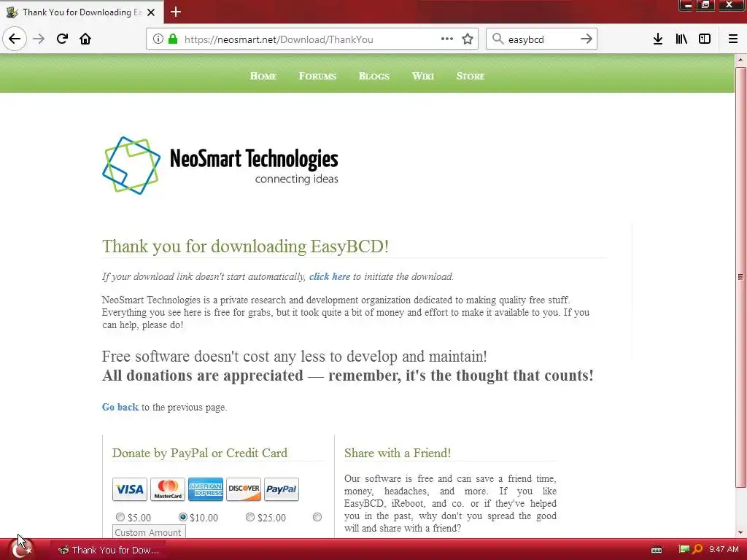Click the Discover card icon
The height and width of the screenshot is (560, 747).
coord(244,489)
